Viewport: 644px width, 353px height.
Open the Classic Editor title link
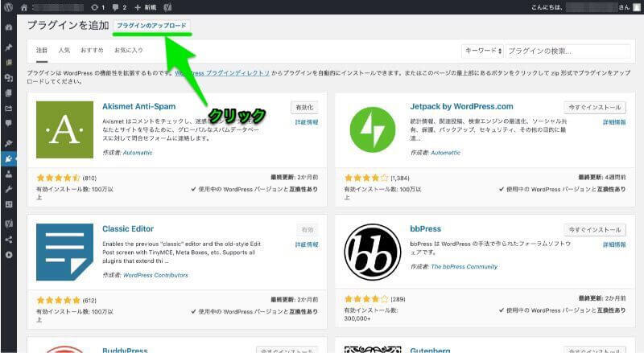coord(128,228)
